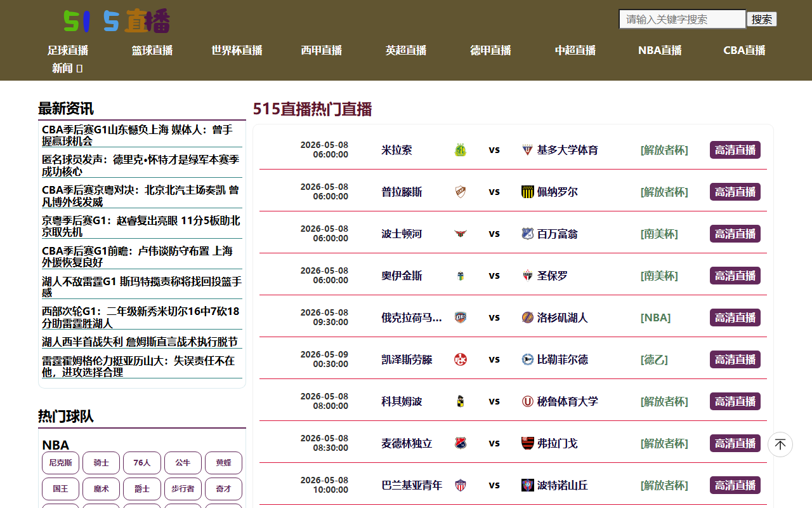Click the 奥伊金斯 team crest icon
The width and height of the screenshot is (812, 508).
pyautogui.click(x=461, y=276)
